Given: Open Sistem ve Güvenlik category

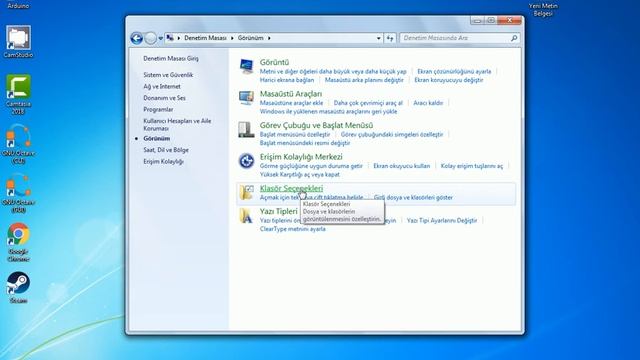Looking at the screenshot, I should click(168, 75).
